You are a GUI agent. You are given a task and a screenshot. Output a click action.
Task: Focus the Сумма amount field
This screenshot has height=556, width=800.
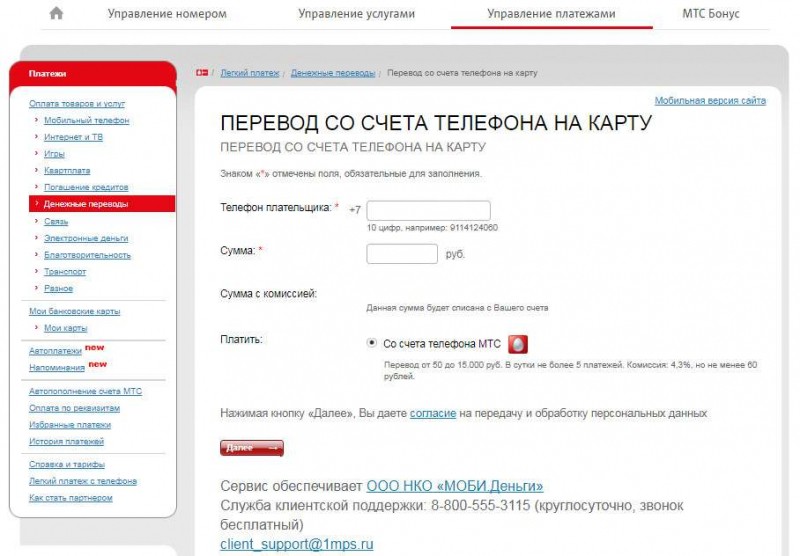click(402, 254)
